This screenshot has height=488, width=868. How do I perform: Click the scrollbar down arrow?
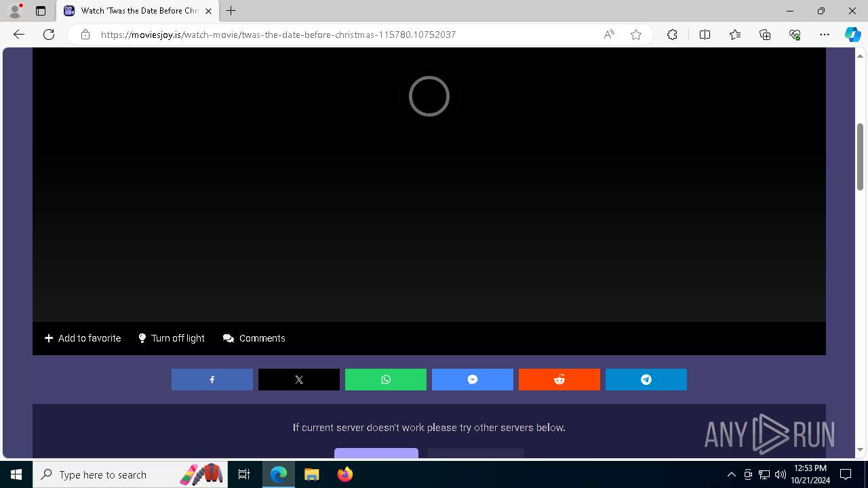pyautogui.click(x=861, y=449)
